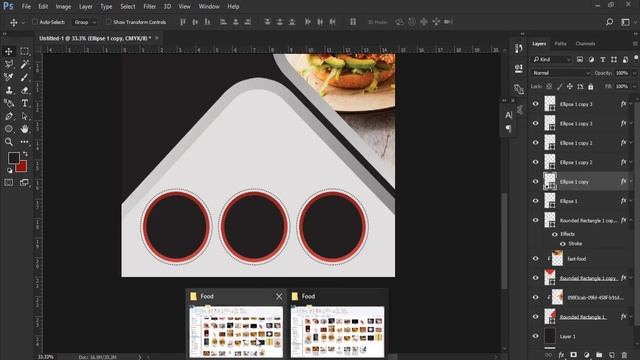Open the Character panel icon
Viewport: 640px width, 360px height.
[x=508, y=116]
